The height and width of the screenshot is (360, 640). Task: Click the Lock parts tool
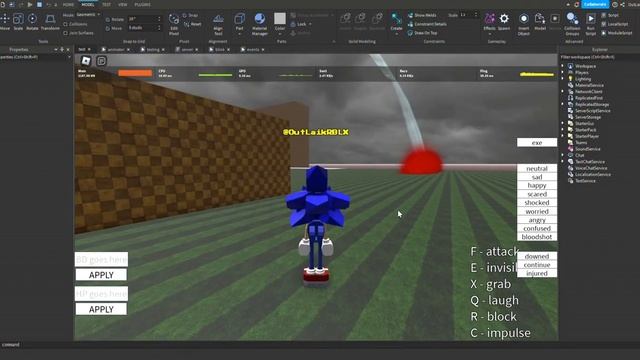302,24
